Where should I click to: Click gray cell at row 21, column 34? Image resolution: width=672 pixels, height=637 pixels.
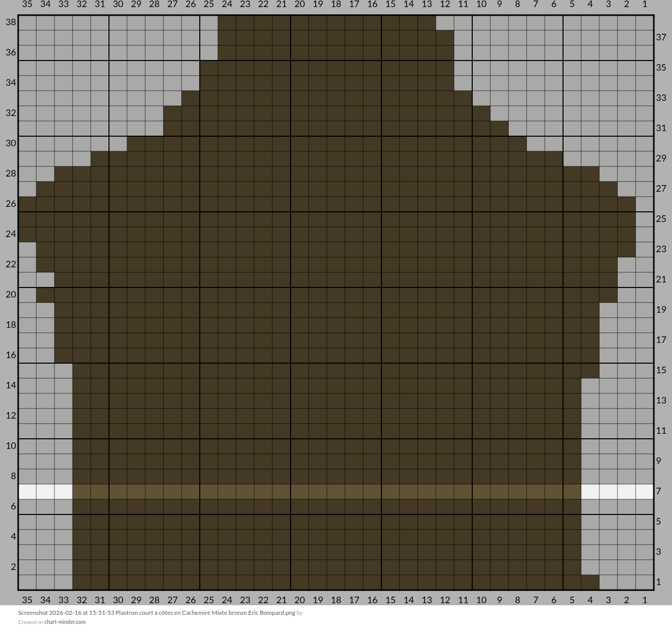[45, 280]
